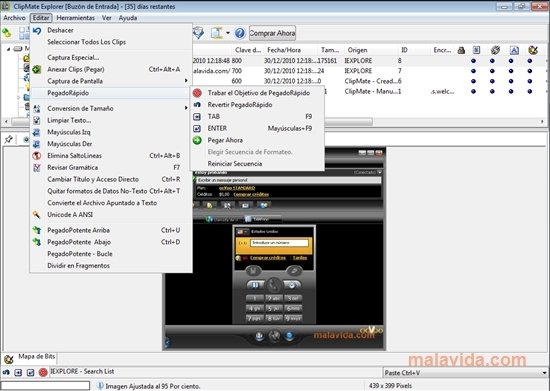
Task: Click the Mayúsculas Izq icon
Action: pos(37,132)
